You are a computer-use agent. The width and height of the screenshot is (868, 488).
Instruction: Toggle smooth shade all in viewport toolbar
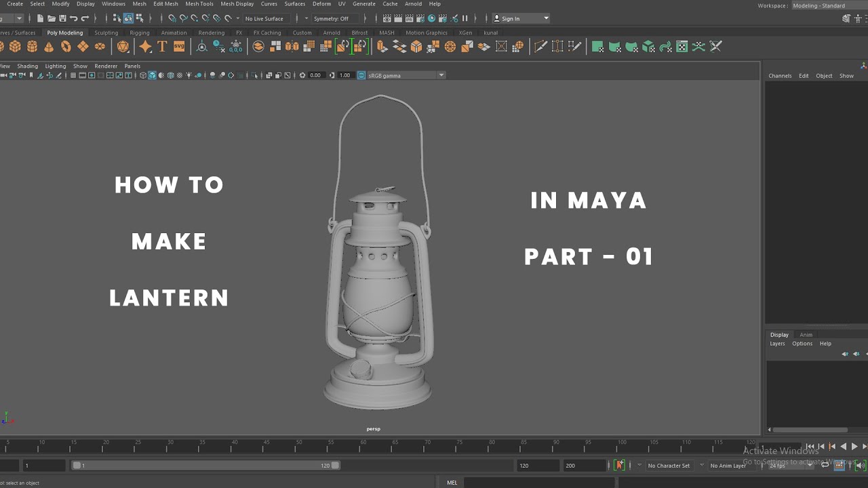152,75
